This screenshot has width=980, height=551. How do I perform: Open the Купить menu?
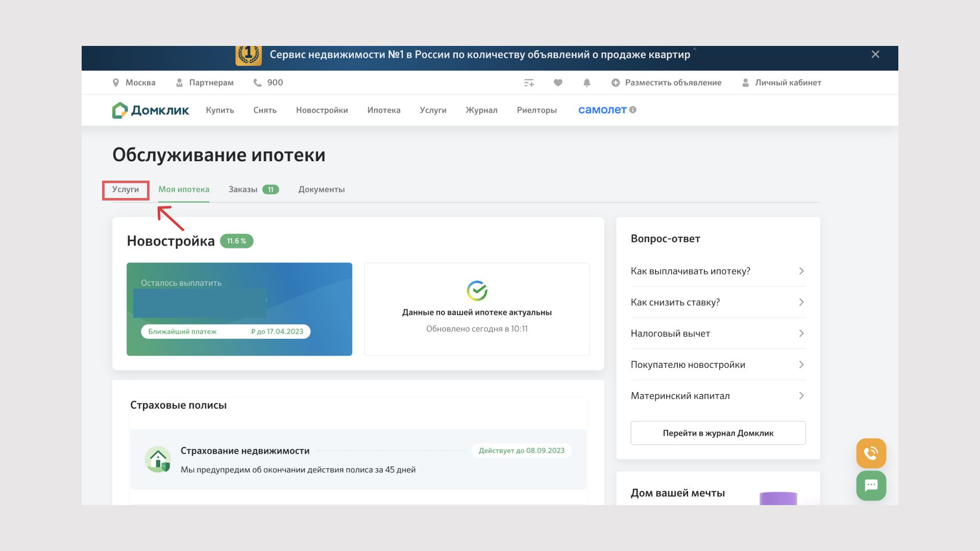(220, 110)
